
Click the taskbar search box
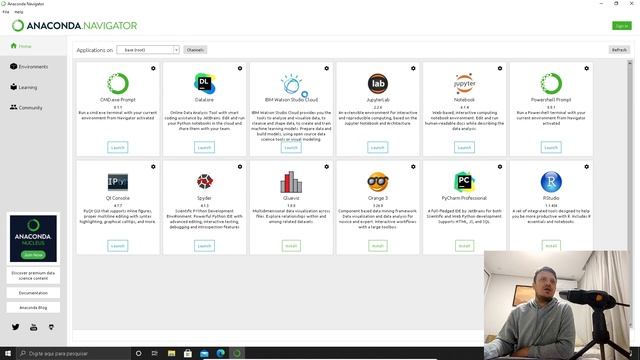(x=73, y=353)
